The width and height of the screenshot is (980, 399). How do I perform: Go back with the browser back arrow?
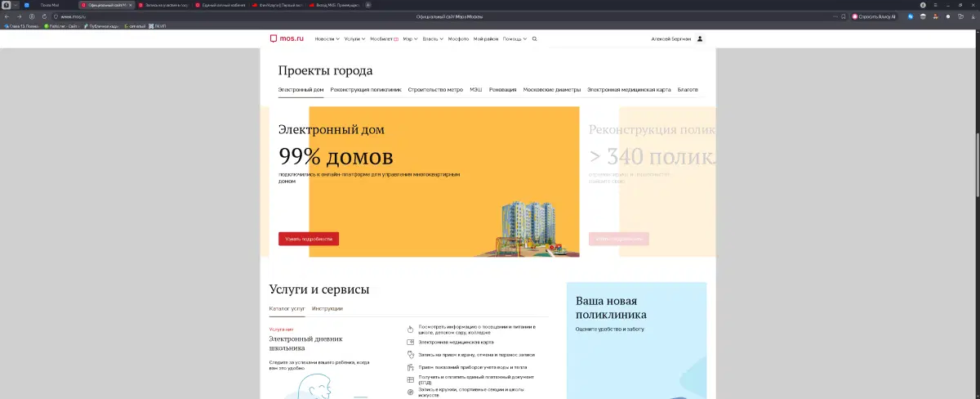coord(7,16)
